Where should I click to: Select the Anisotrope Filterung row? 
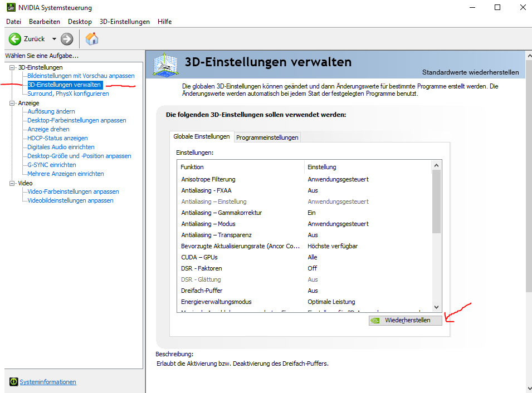[x=305, y=179]
